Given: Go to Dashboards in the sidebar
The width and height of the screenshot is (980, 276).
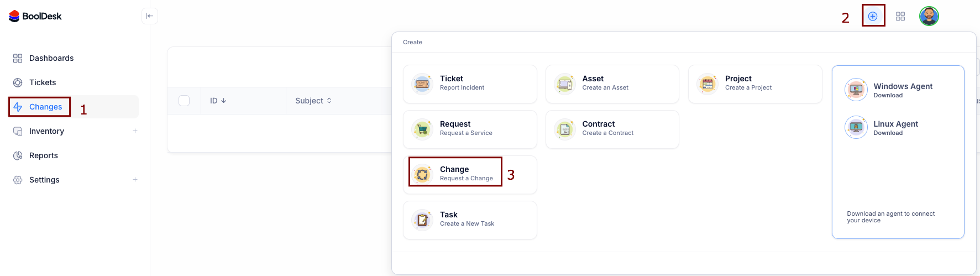Looking at the screenshot, I should point(51,58).
